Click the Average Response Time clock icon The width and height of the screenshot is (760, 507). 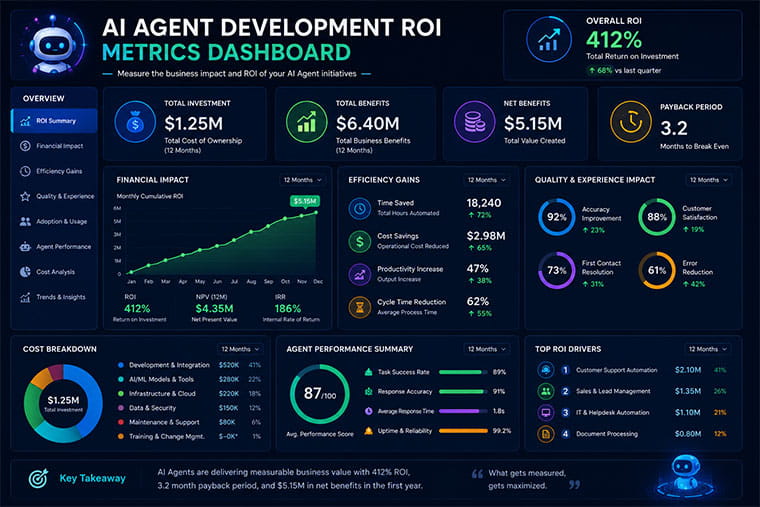coord(368,411)
